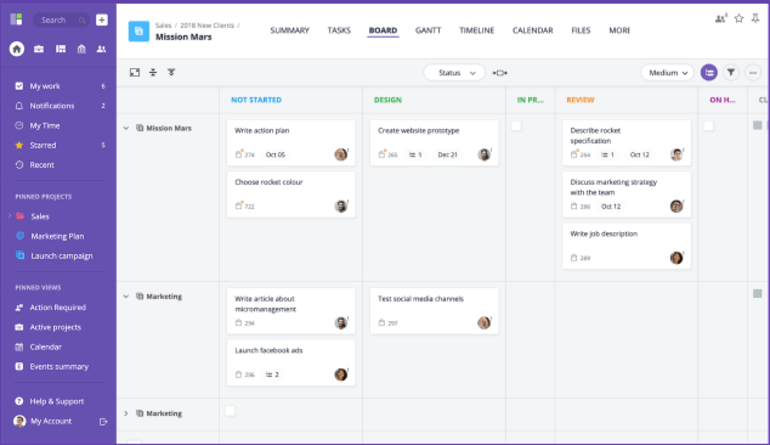This screenshot has width=770, height=445.
Task: Click assignee avatar on Write action plan card
Action: pyautogui.click(x=341, y=154)
